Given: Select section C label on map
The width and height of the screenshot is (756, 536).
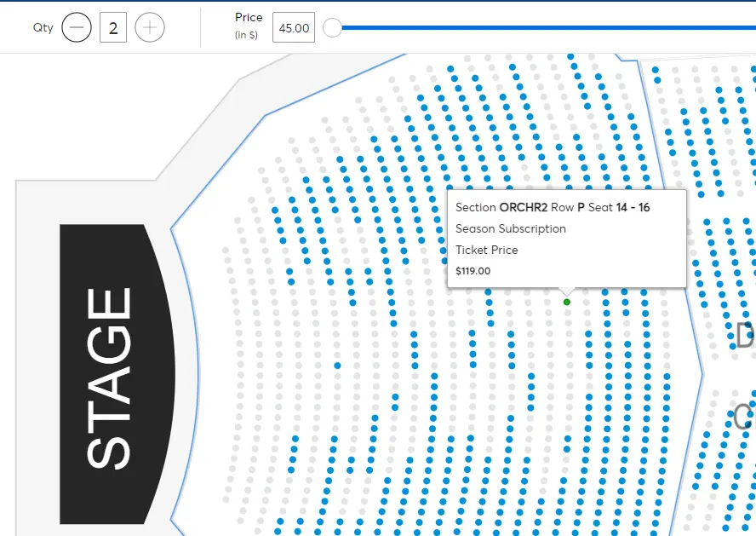Looking at the screenshot, I should 746,417.
